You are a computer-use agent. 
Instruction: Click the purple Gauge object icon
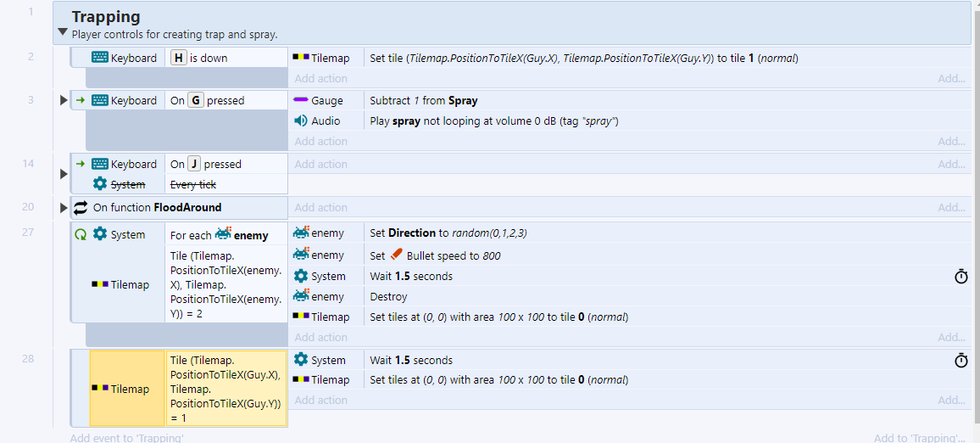click(301, 100)
